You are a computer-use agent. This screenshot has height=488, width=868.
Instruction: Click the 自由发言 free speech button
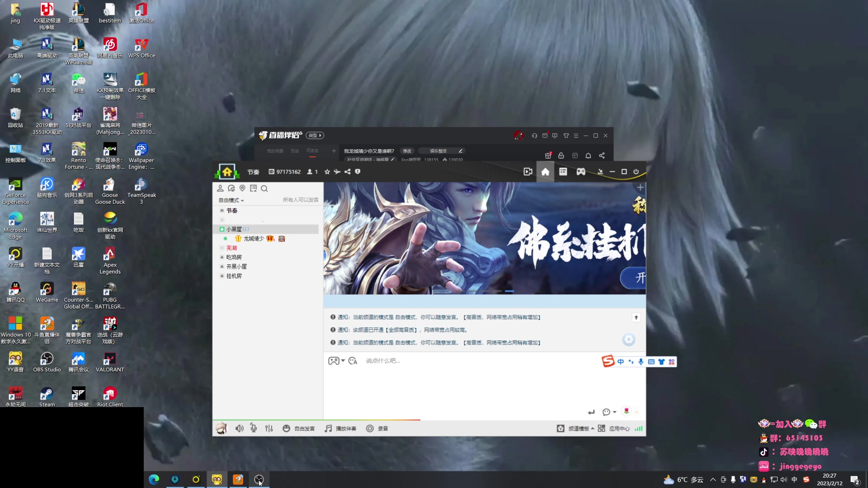pos(299,428)
